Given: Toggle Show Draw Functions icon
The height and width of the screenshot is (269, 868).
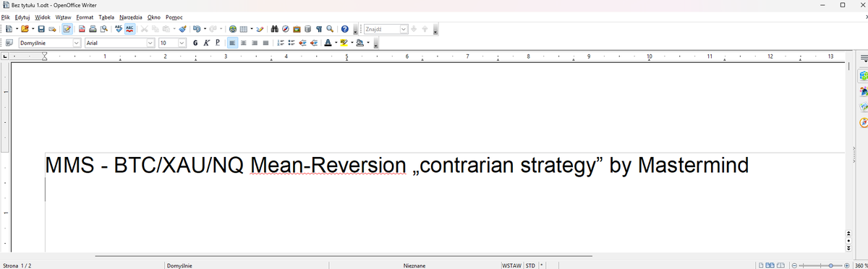Looking at the screenshot, I should [260, 29].
